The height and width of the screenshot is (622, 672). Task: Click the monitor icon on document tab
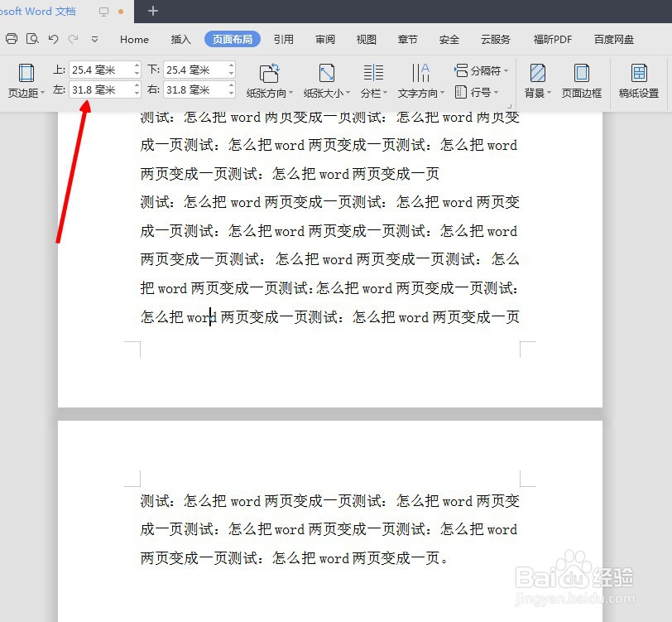103,12
